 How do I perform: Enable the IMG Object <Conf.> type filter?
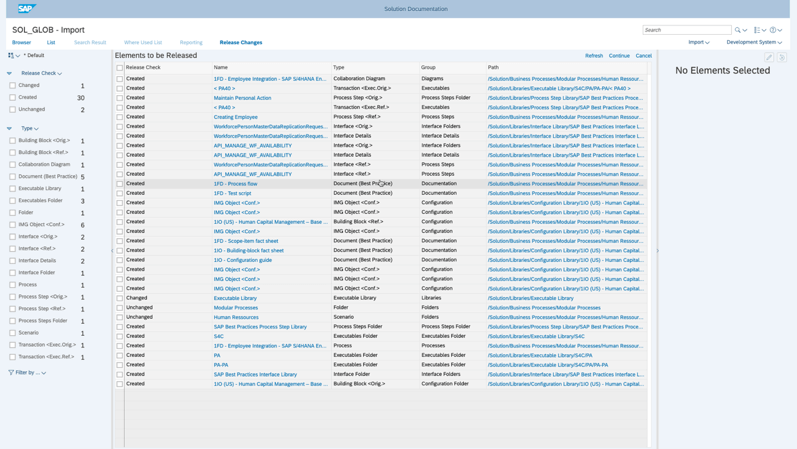tap(13, 225)
